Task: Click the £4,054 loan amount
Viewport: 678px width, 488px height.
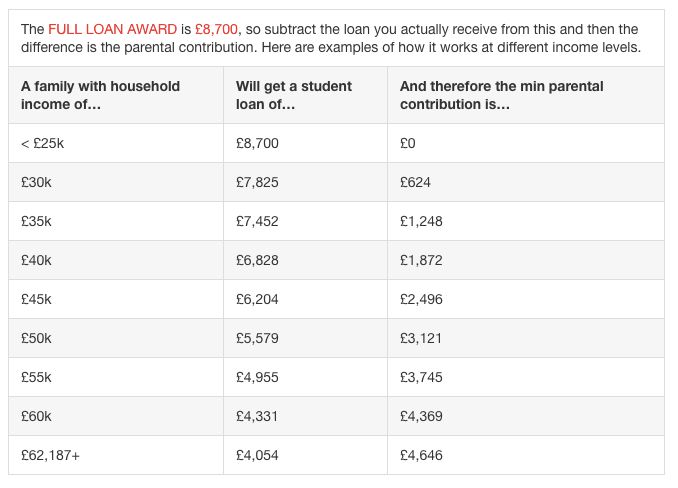Action: (x=257, y=455)
